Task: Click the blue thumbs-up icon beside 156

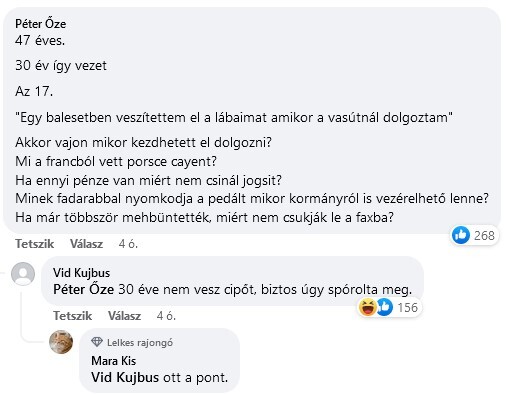Action: [x=385, y=307]
